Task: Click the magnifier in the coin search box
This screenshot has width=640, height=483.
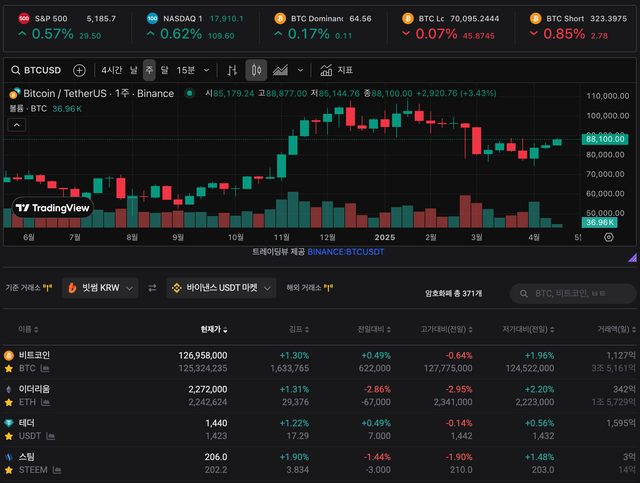Action: (524, 294)
